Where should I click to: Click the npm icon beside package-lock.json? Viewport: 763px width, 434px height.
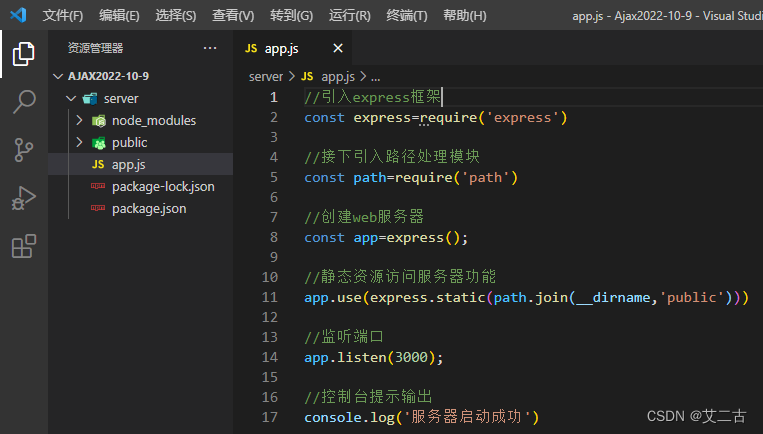click(98, 186)
